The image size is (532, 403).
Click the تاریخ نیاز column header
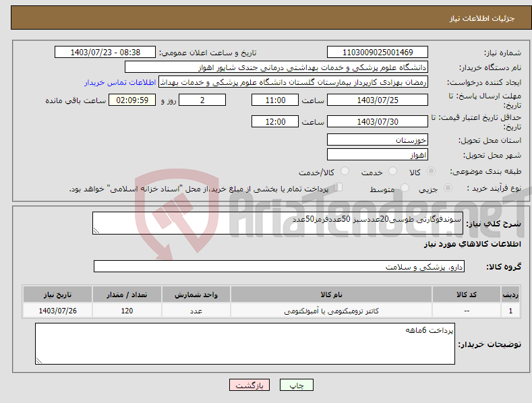[x=58, y=294]
